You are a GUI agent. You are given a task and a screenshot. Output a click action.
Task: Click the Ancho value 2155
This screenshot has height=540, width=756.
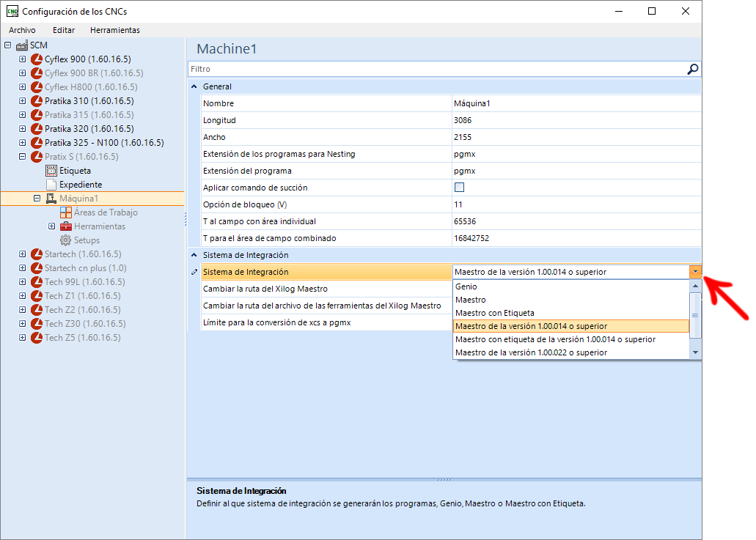pos(576,137)
